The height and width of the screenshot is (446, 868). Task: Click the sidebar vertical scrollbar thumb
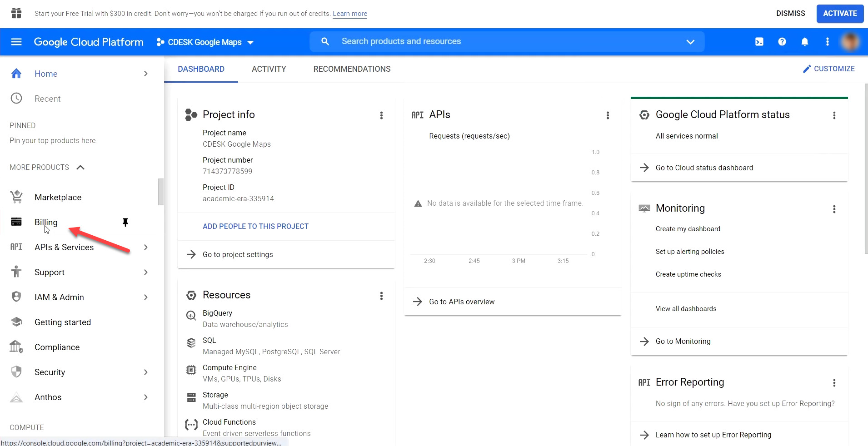coord(160,192)
